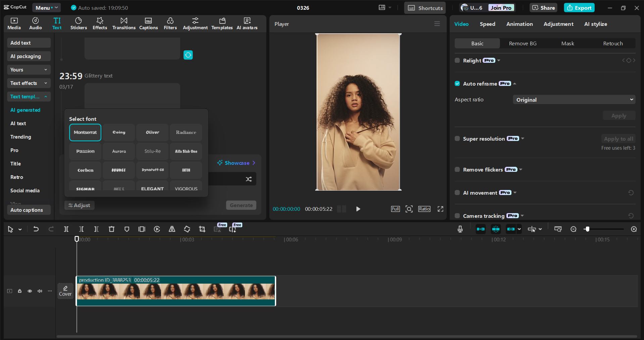Screen dimensions: 644x340
Task: Mute the video track in the timeline
Action: [x=40, y=291]
